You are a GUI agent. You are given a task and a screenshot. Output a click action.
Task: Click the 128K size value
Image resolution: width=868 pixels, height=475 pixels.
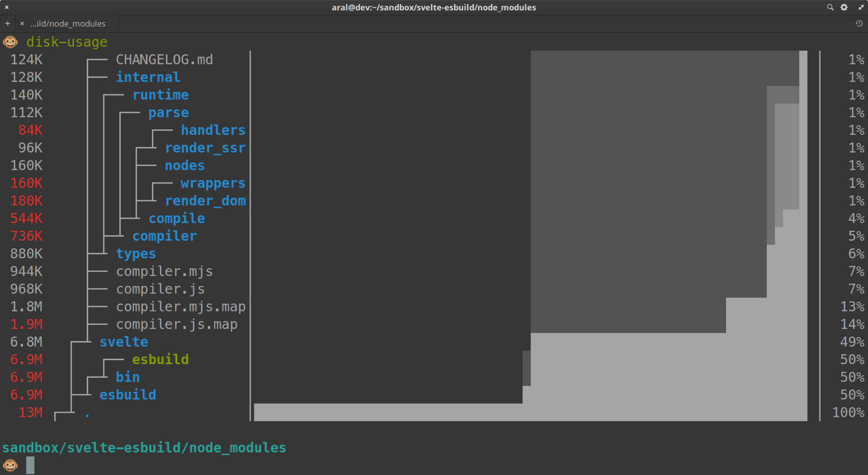(x=27, y=77)
